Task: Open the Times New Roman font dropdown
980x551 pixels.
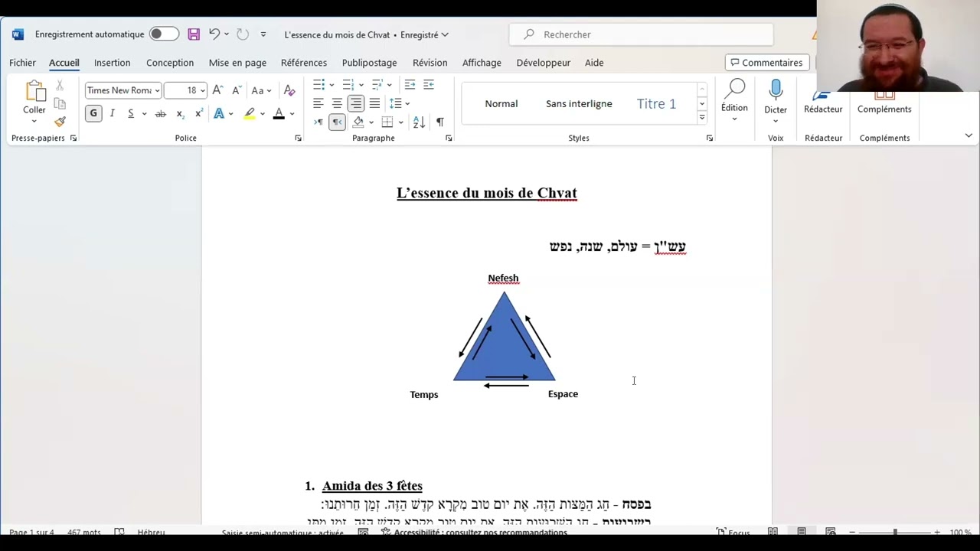Action: (157, 90)
